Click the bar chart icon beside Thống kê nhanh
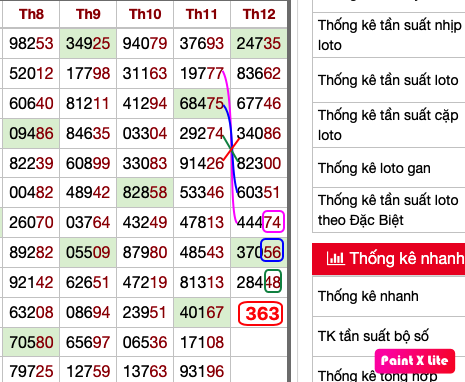 [x=335, y=258]
